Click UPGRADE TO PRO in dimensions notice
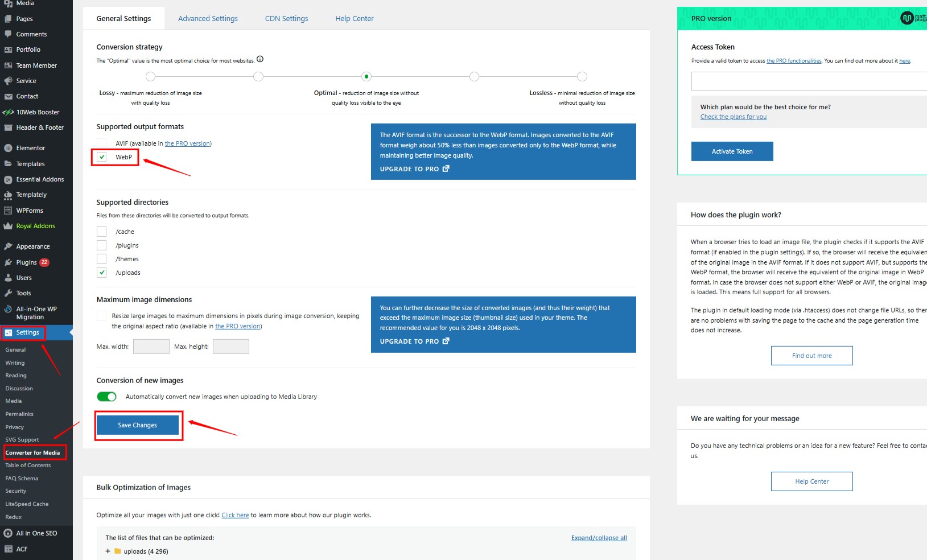The width and height of the screenshot is (927, 560). (415, 341)
